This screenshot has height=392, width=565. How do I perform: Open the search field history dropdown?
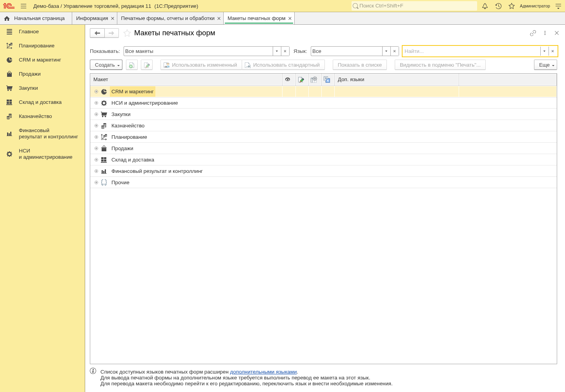point(544,51)
